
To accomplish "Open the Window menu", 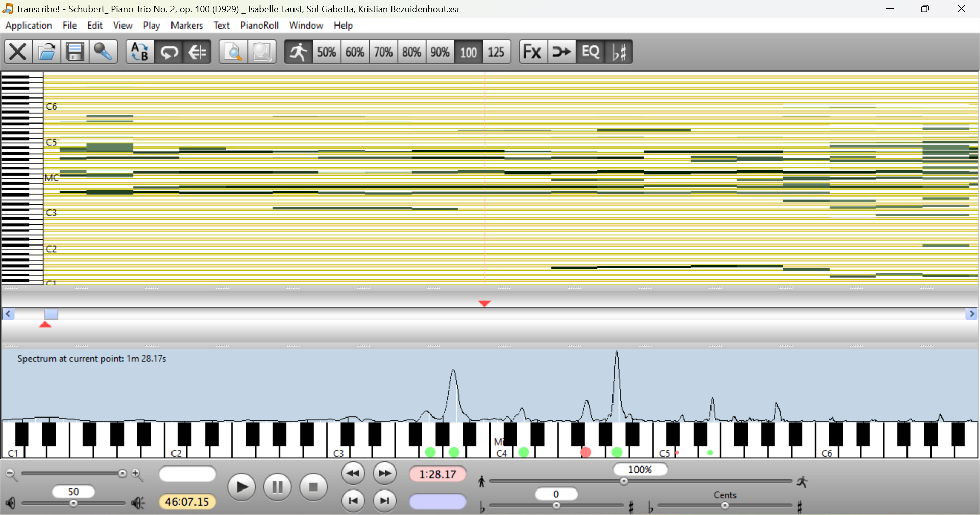I will tap(306, 25).
